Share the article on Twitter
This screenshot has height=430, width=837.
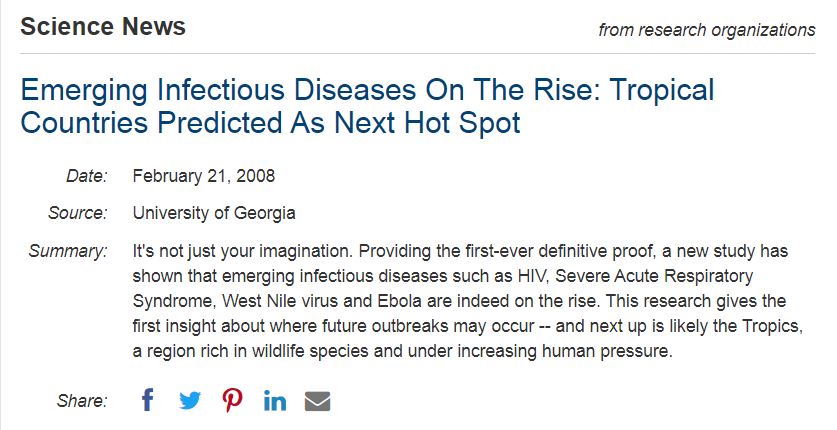(x=190, y=401)
